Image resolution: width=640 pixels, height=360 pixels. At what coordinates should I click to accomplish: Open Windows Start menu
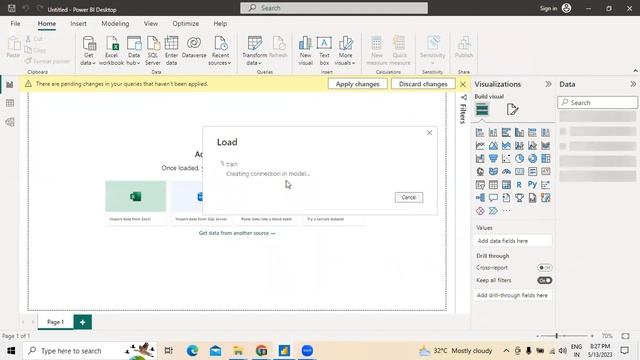point(11,351)
